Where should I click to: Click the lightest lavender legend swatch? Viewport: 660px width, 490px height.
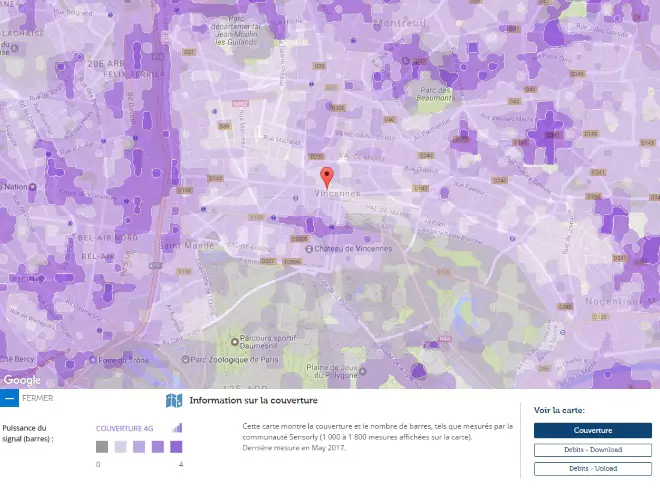[120, 447]
